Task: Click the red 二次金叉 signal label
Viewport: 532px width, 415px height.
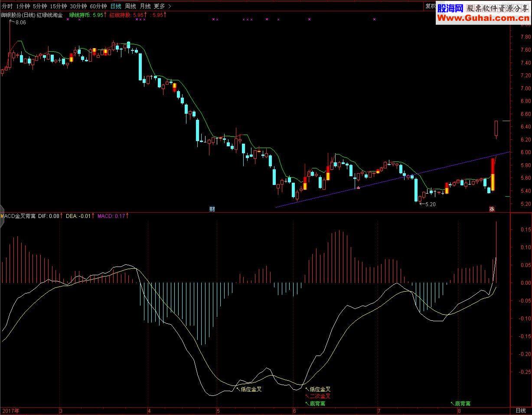Action: 320,396
